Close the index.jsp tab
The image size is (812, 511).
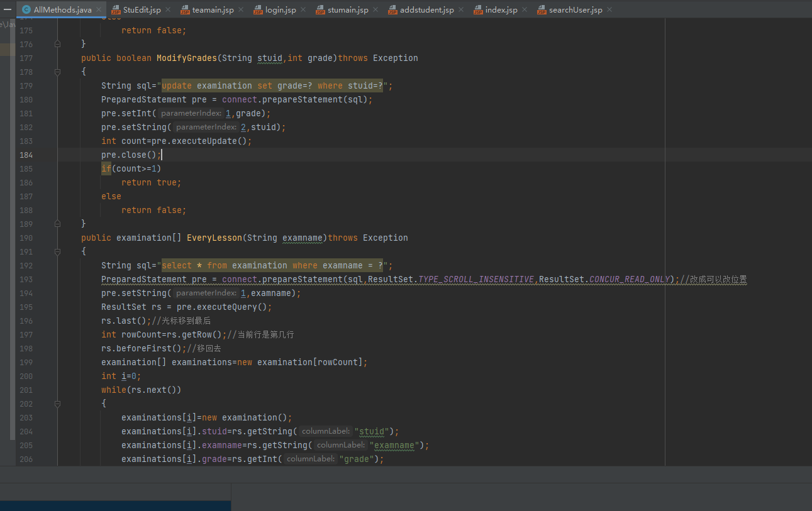tap(525, 10)
